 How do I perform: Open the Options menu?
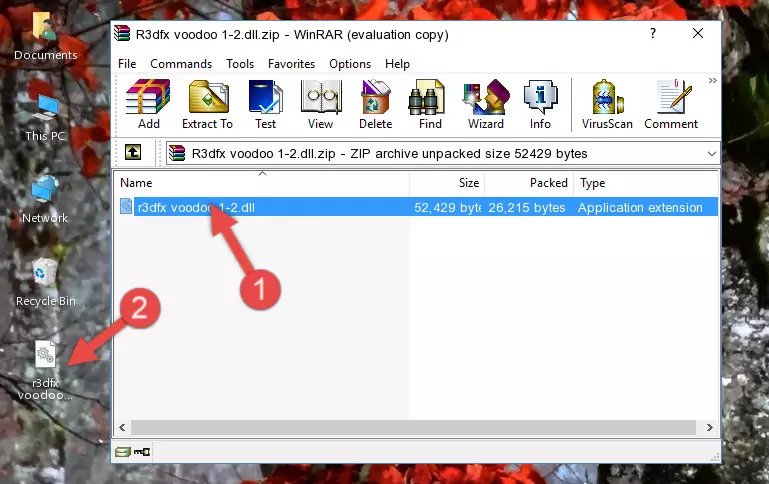pos(350,64)
